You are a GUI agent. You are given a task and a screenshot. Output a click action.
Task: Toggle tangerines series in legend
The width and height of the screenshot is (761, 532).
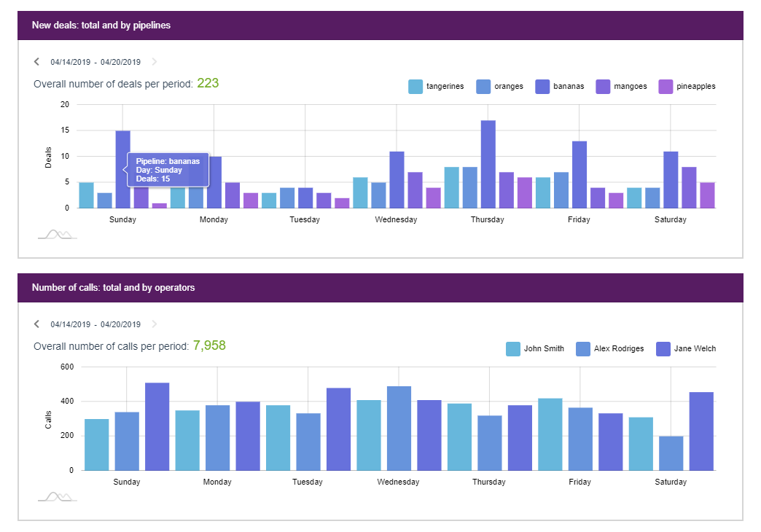coord(437,86)
